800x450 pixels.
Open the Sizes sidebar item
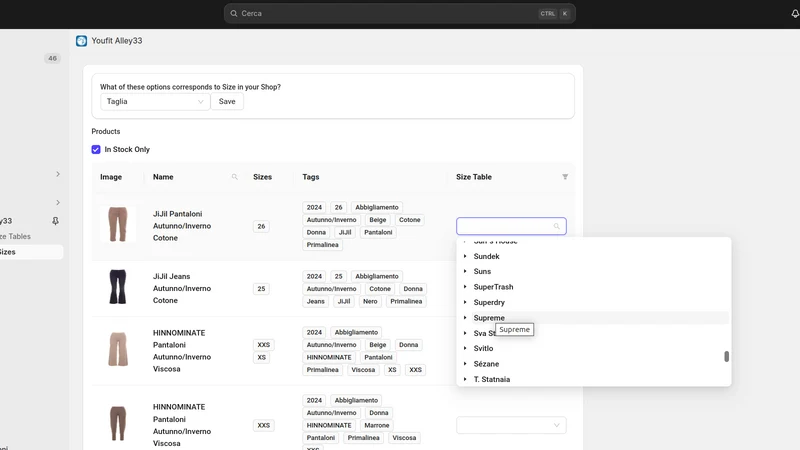coord(31,252)
